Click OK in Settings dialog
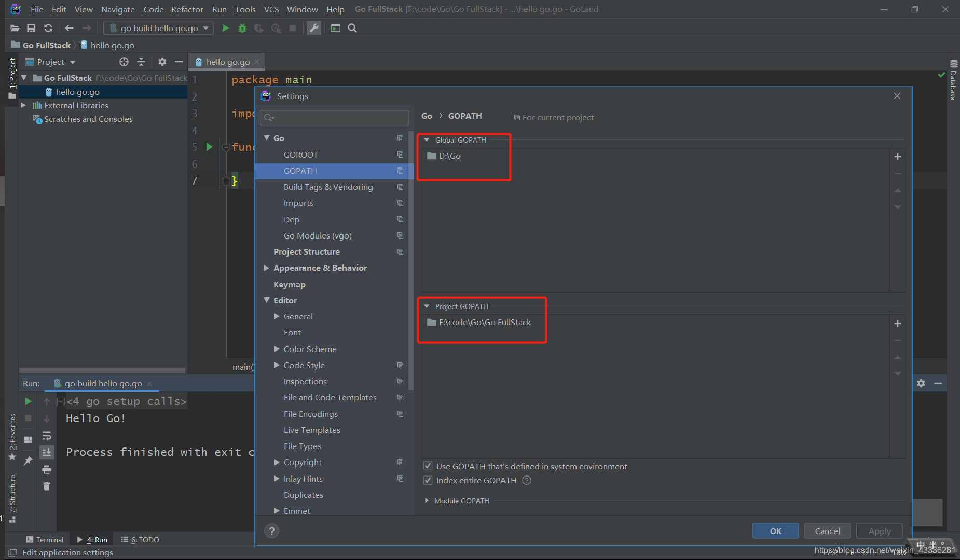 click(x=775, y=531)
